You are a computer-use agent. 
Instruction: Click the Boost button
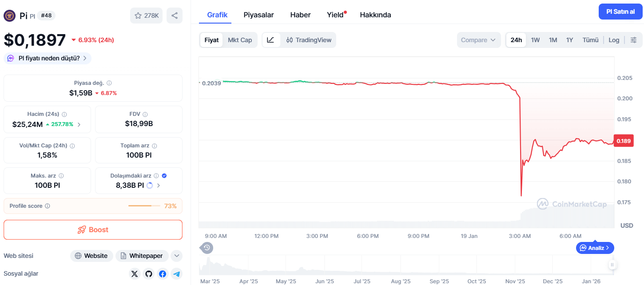click(x=93, y=230)
